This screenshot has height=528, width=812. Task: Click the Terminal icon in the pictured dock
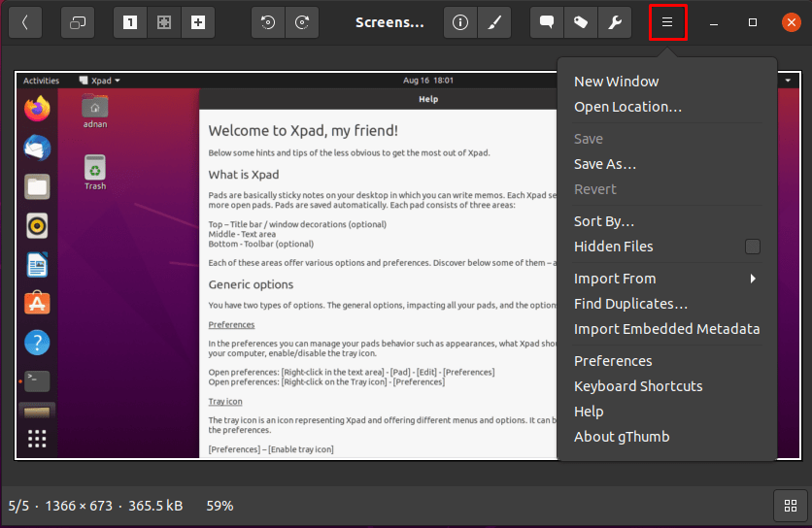37,381
